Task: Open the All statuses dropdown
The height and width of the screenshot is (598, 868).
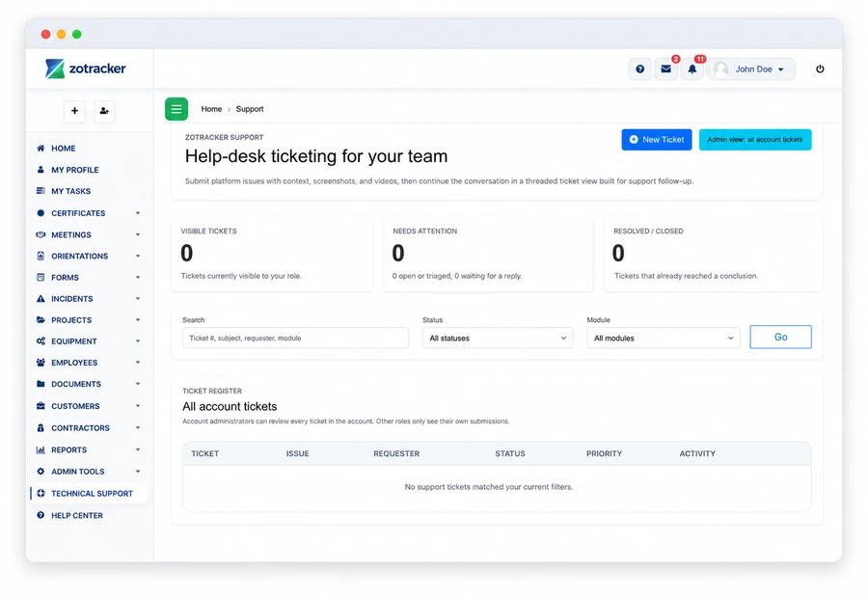Action: coord(498,338)
